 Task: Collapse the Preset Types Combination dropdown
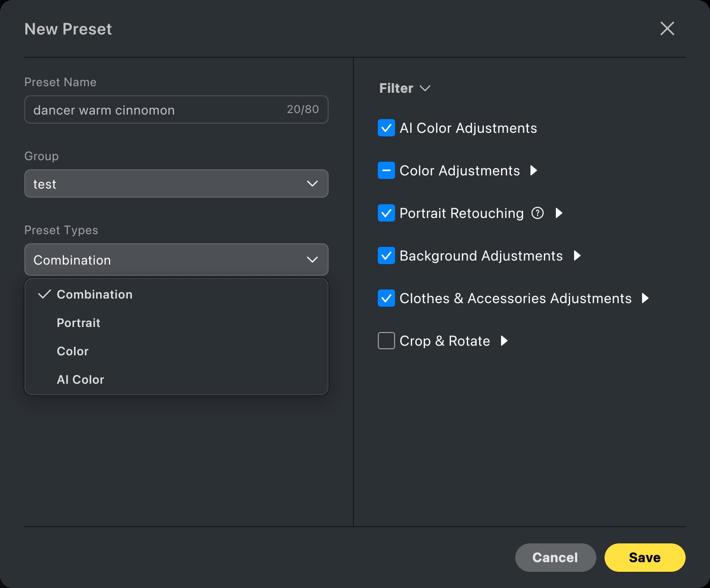[x=176, y=260]
